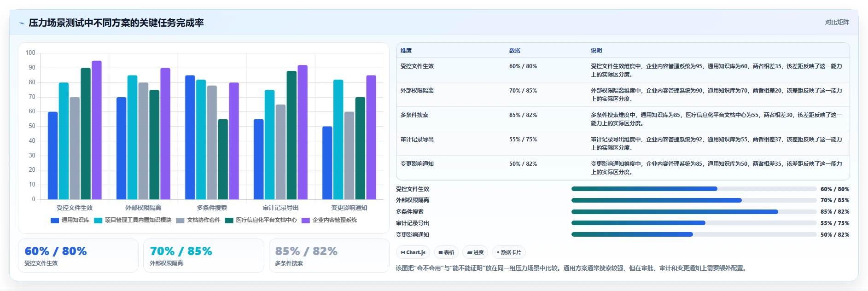Click the 多条件搜索 description text in table
This screenshot has height=291, width=868.
(717, 119)
